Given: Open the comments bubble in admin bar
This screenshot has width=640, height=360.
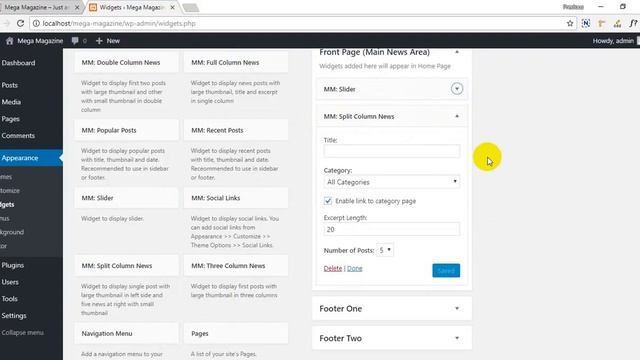Looking at the screenshot, I should tap(75, 41).
